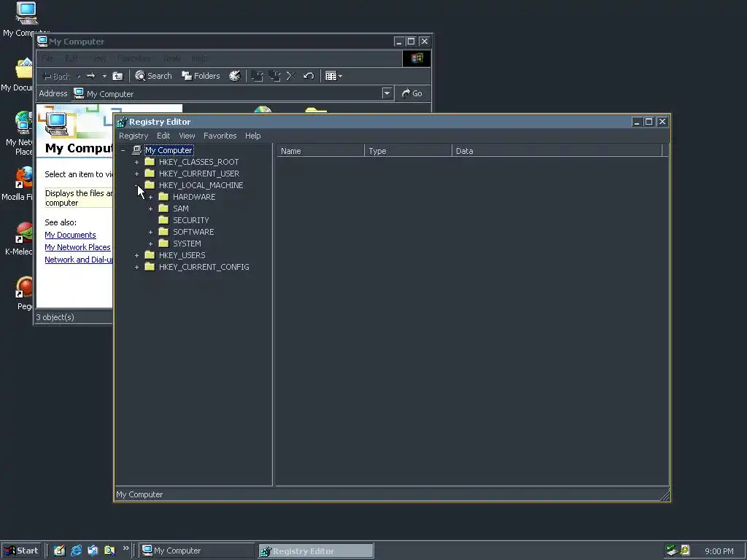Launch Internet Explorer from Quick Launch
The width and height of the screenshot is (747, 560).
coord(76,551)
